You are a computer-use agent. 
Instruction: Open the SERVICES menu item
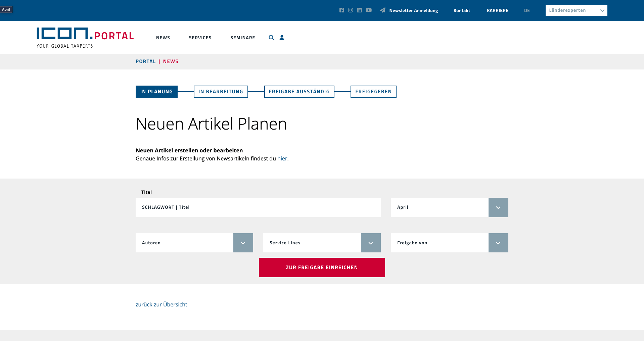tap(200, 38)
